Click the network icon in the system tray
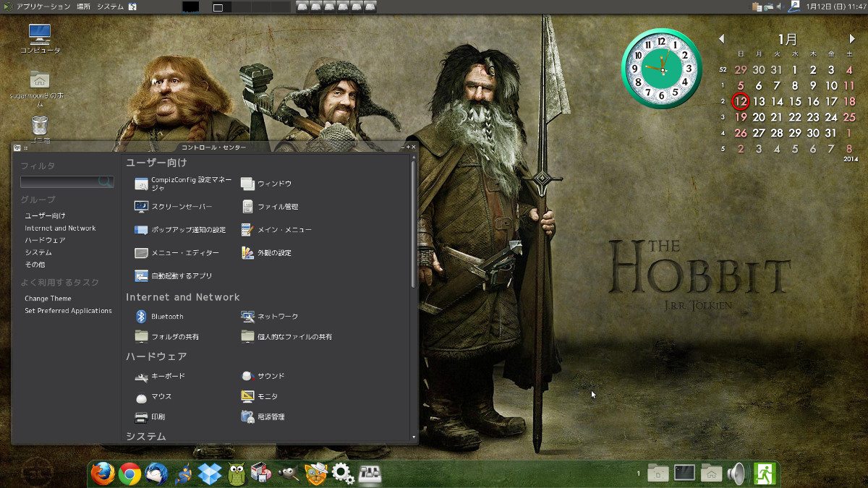 pos(769,7)
